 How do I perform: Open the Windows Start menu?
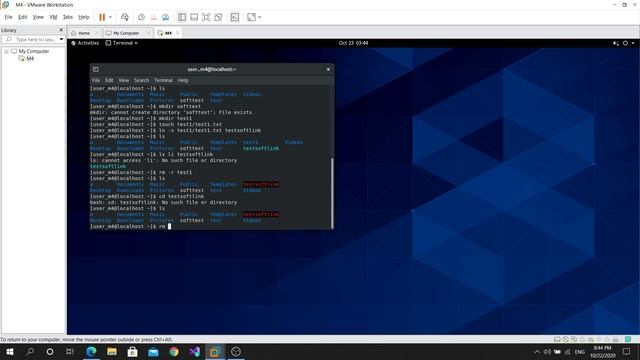pyautogui.click(x=9, y=351)
